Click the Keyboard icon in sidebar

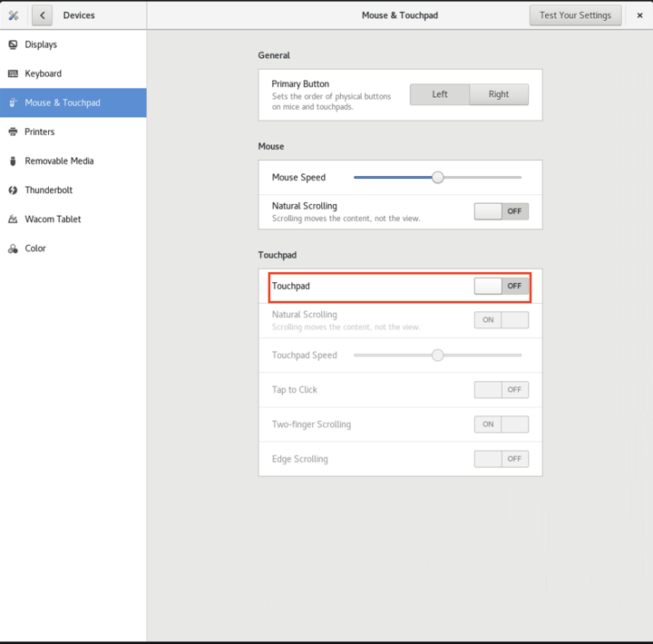(13, 73)
